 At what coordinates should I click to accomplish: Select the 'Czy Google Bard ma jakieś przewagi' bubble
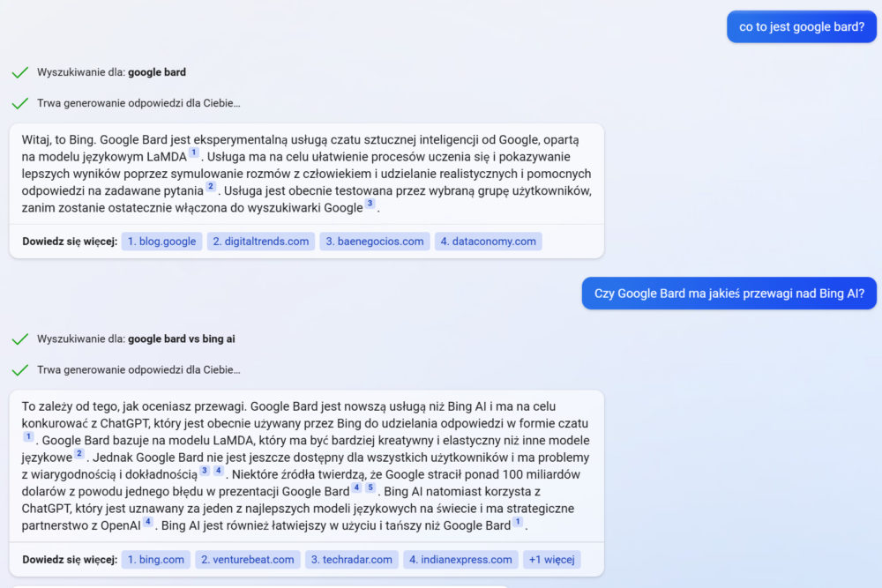point(729,293)
